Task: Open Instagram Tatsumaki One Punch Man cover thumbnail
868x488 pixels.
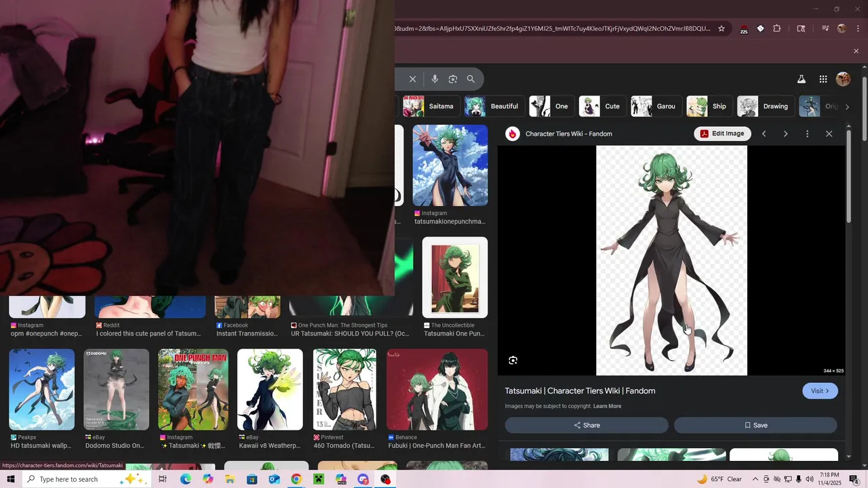Action: click(x=193, y=390)
